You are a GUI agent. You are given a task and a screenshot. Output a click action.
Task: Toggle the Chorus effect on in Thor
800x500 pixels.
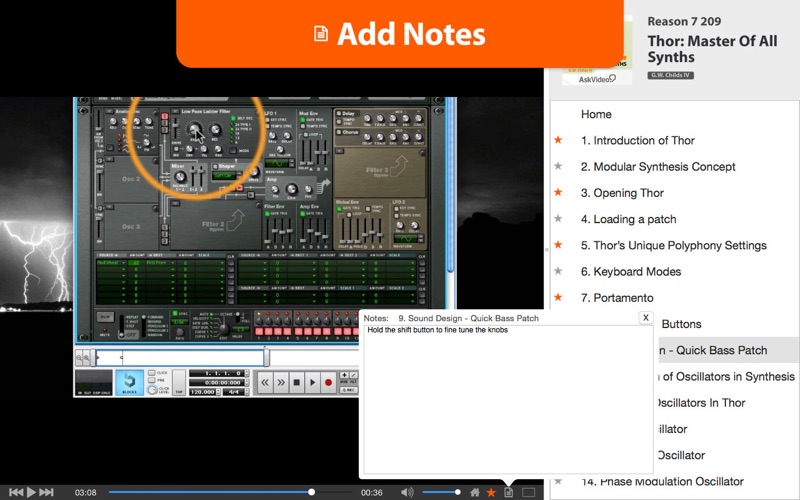[338, 132]
